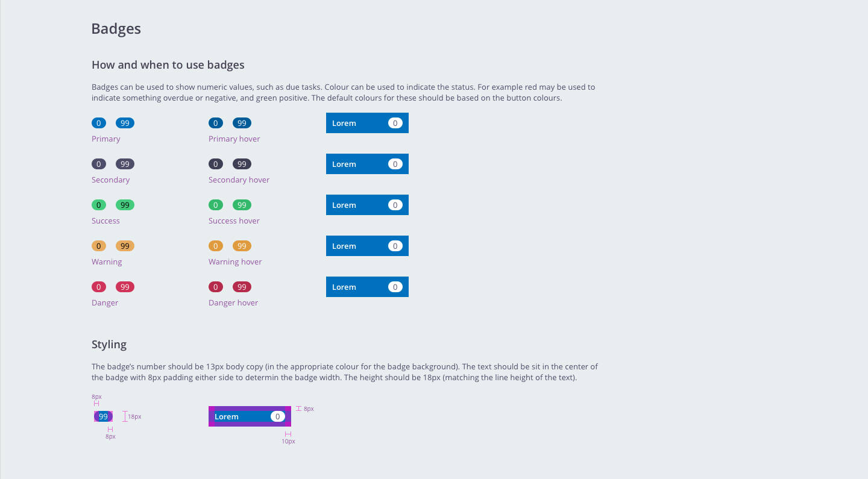Click the green Success badge showing 0
Screen dimensions: 868x479
coord(99,205)
